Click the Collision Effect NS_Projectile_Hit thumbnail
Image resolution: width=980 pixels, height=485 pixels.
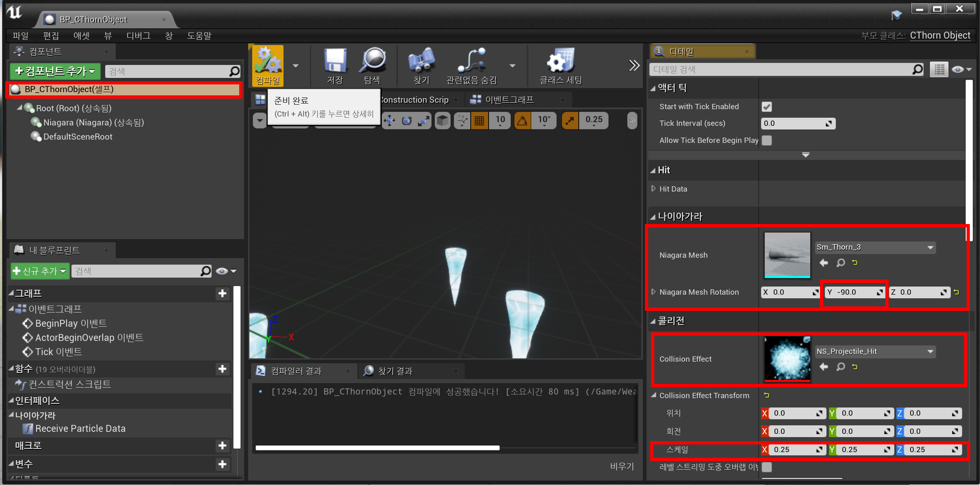pyautogui.click(x=787, y=358)
